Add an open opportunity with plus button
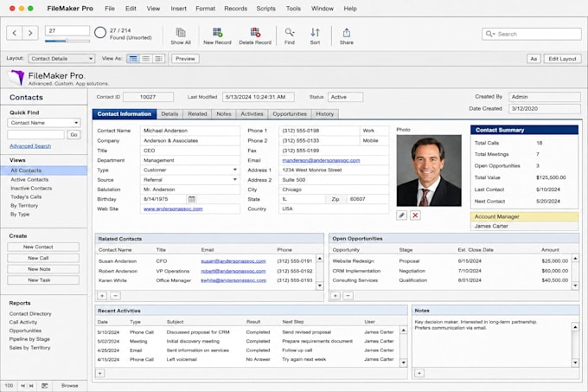 [x=336, y=296]
